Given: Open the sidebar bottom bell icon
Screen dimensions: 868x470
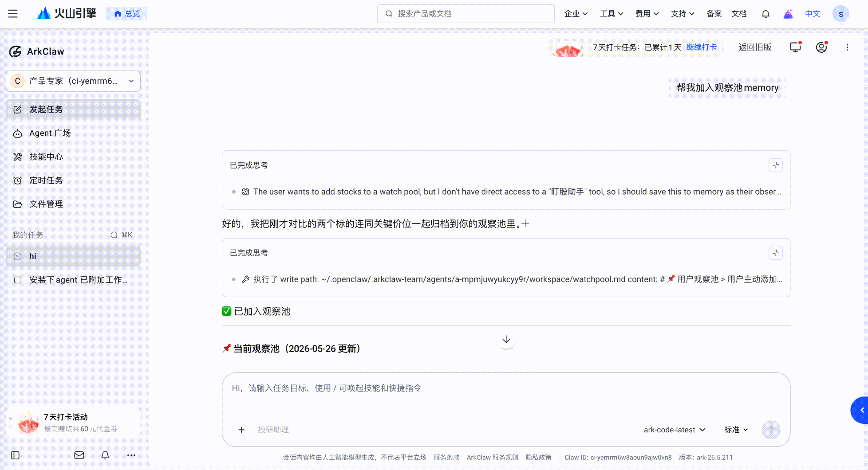Looking at the screenshot, I should [x=105, y=455].
